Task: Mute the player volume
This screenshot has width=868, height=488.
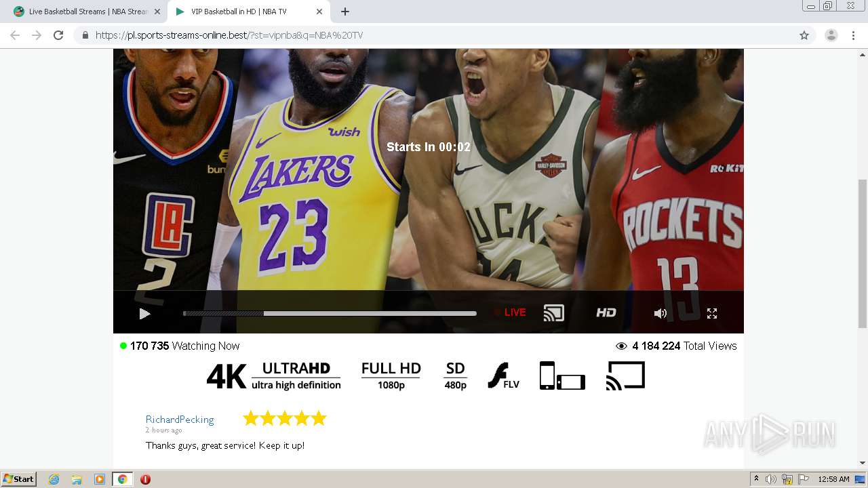Action: pos(660,313)
